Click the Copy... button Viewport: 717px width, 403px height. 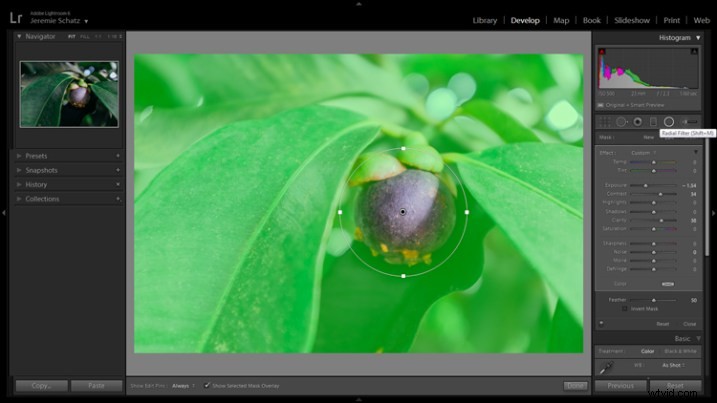click(42, 386)
